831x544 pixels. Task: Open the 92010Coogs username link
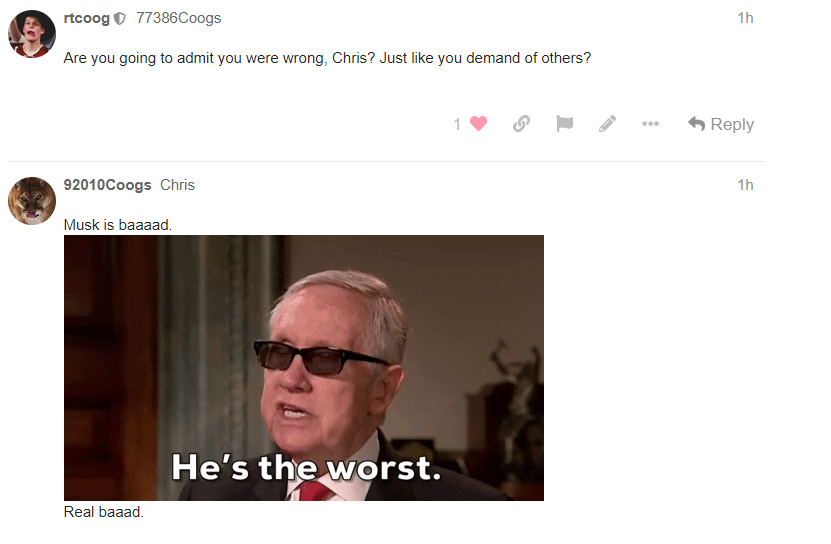pyautogui.click(x=108, y=185)
